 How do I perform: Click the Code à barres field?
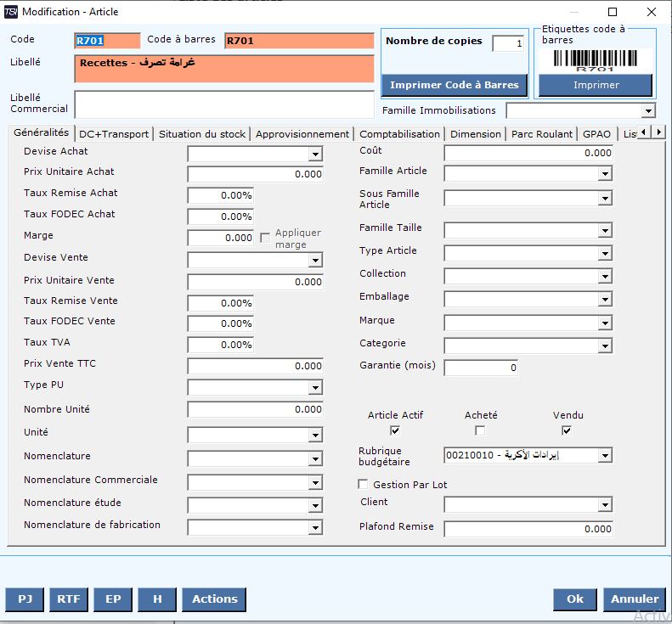pyautogui.click(x=299, y=41)
